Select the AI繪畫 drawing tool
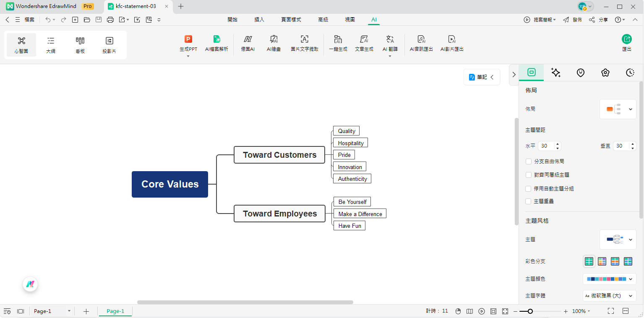644x318 pixels. click(x=274, y=39)
